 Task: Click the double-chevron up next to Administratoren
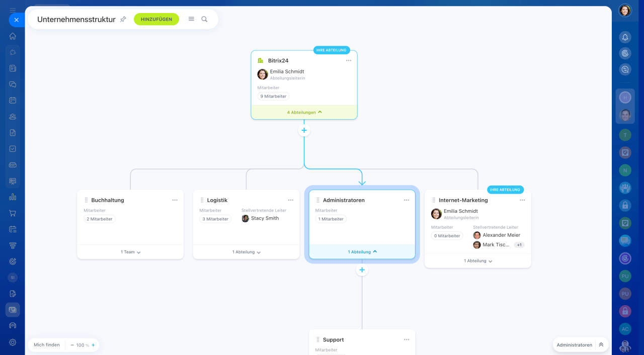coord(601,345)
